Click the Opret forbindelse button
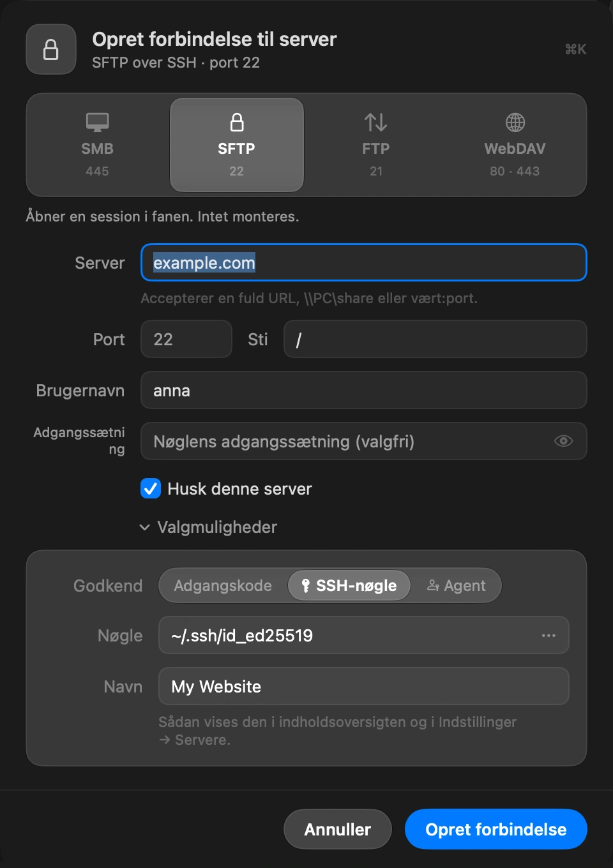 (496, 829)
